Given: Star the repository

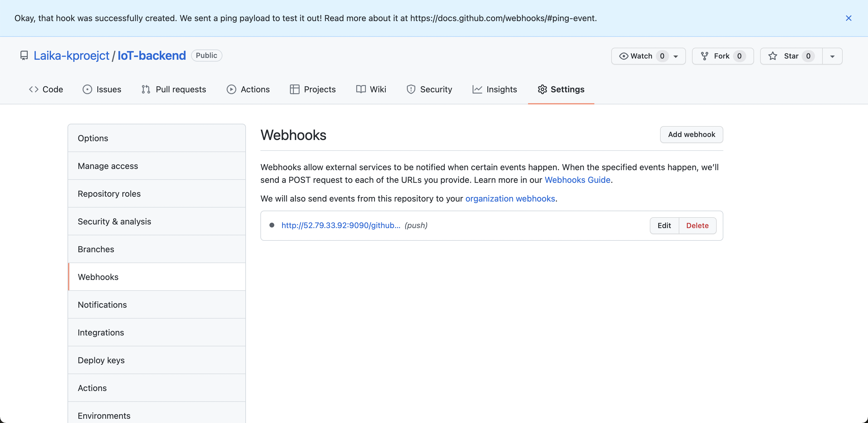Looking at the screenshot, I should tap(791, 56).
